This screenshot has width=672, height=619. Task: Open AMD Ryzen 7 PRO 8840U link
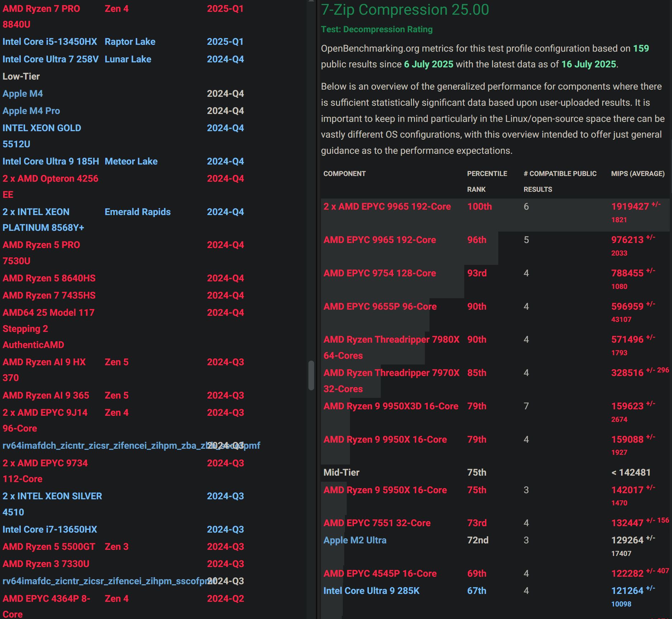point(41,16)
